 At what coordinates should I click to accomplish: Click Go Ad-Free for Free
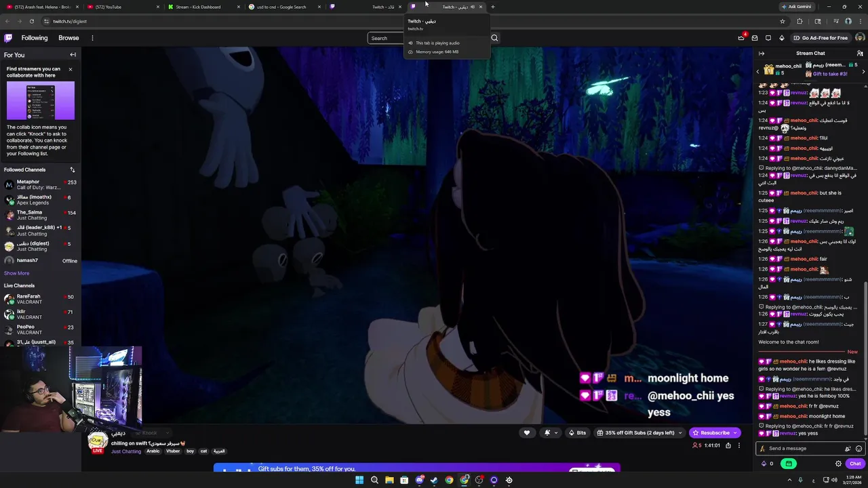point(821,38)
